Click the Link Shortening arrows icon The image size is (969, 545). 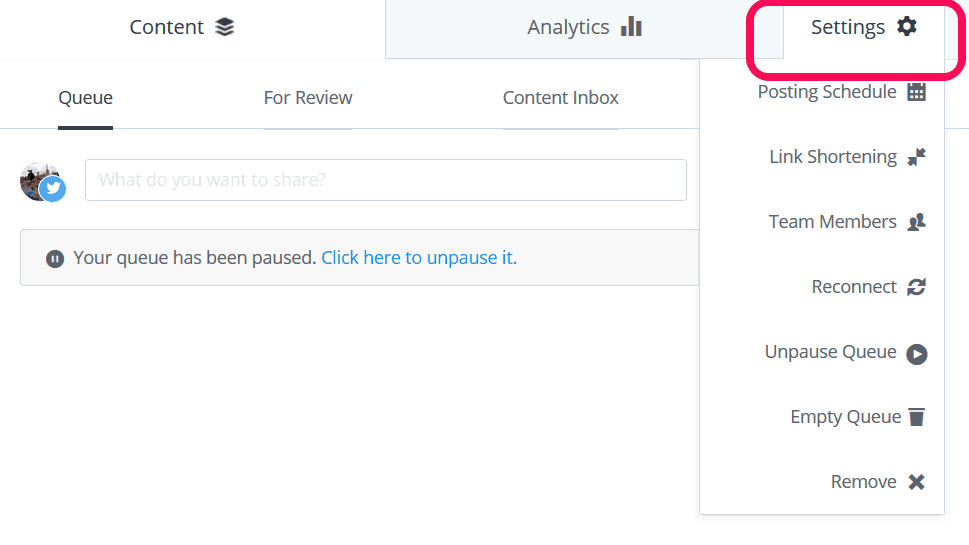click(x=916, y=157)
